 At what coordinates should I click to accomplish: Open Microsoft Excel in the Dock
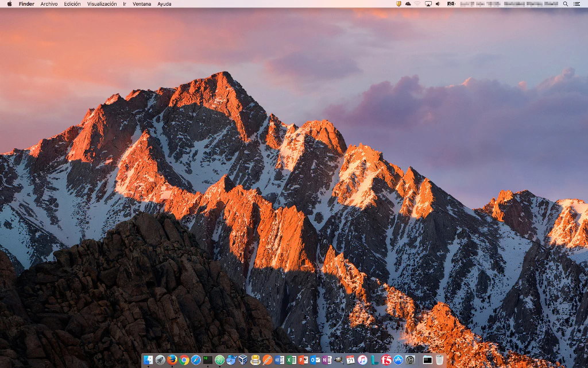(x=291, y=360)
